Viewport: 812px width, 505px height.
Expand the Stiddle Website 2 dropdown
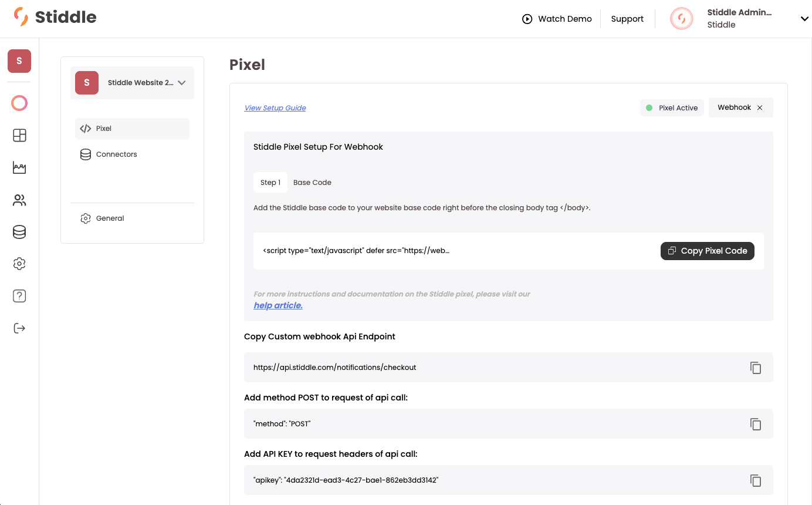point(182,83)
